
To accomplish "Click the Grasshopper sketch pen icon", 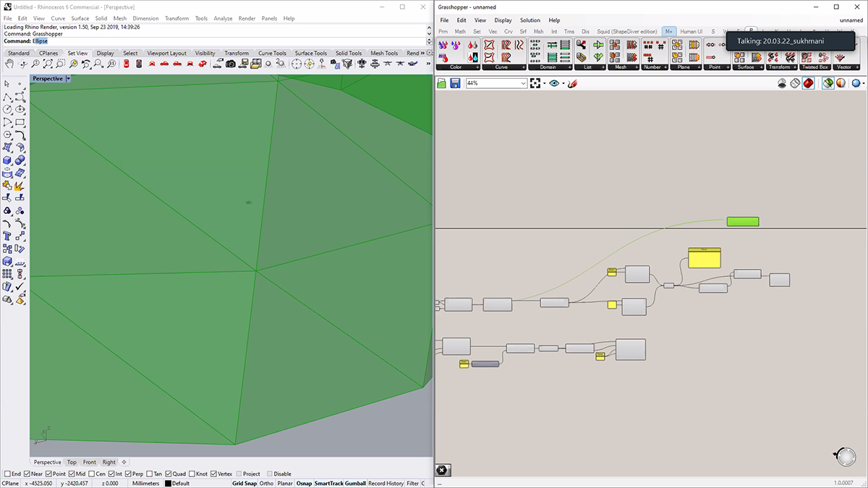I will pos(572,84).
